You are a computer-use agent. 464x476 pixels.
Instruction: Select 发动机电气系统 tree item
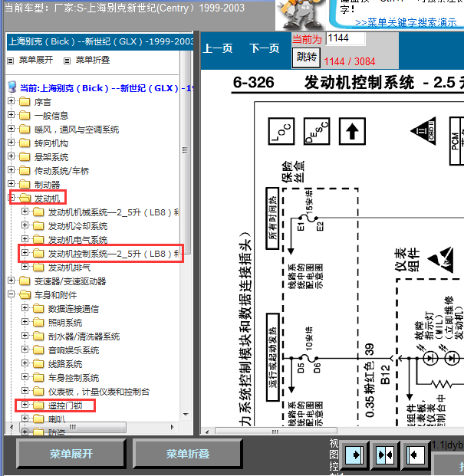77,240
